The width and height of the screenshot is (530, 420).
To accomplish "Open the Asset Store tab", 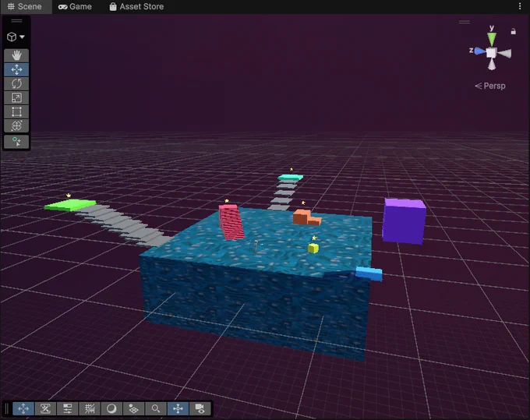I will (x=136, y=6).
